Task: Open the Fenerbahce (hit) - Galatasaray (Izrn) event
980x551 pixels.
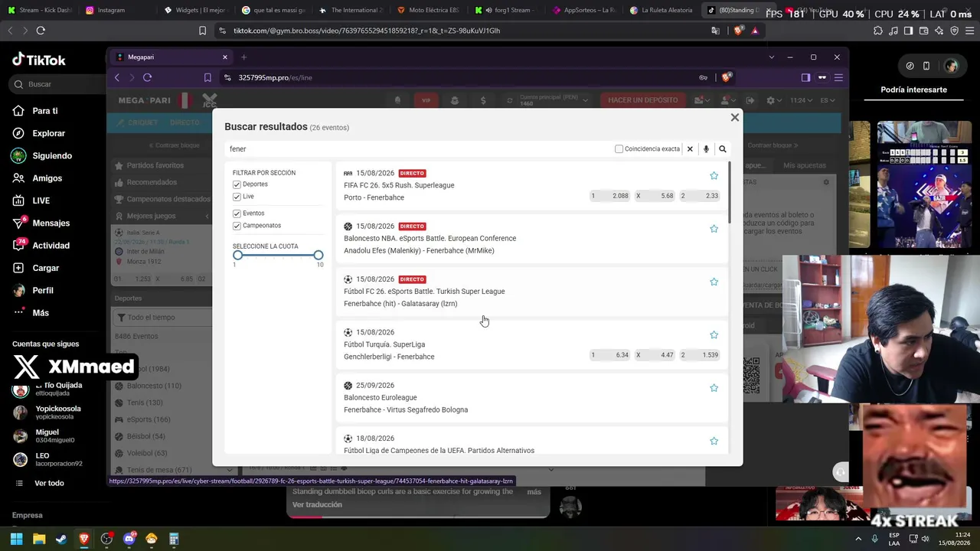Action: click(x=400, y=304)
